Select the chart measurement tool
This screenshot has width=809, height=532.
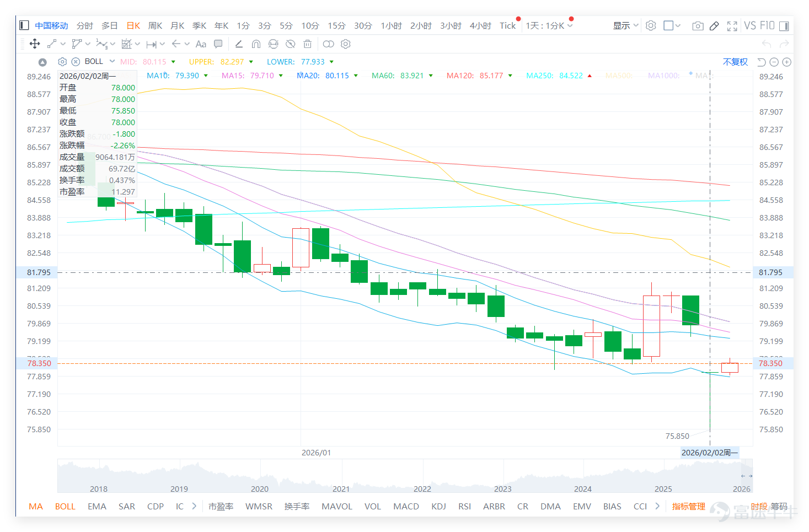click(126, 44)
